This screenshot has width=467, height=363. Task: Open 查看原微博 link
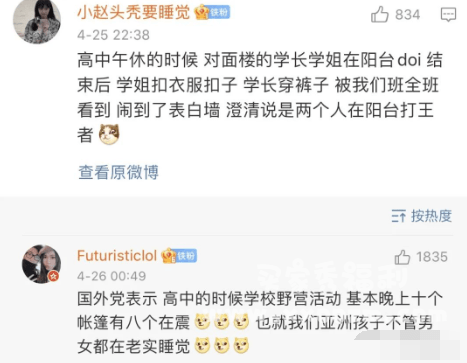click(x=118, y=172)
